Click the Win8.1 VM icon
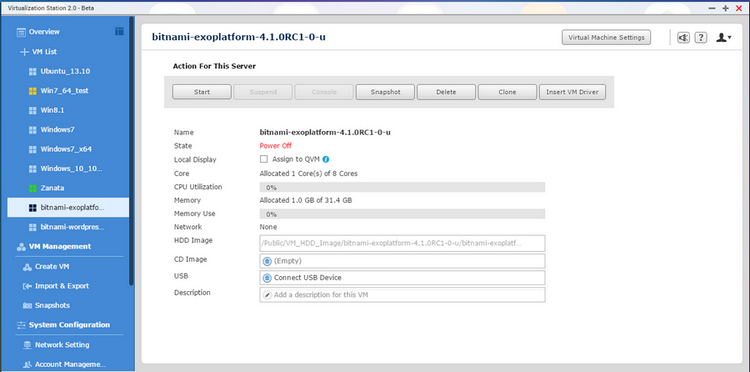 coord(33,110)
